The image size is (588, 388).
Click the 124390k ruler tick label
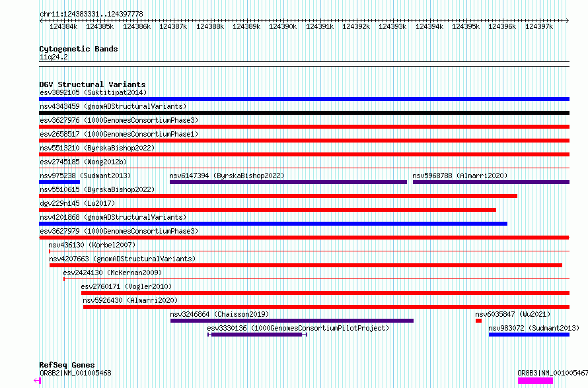point(283,26)
